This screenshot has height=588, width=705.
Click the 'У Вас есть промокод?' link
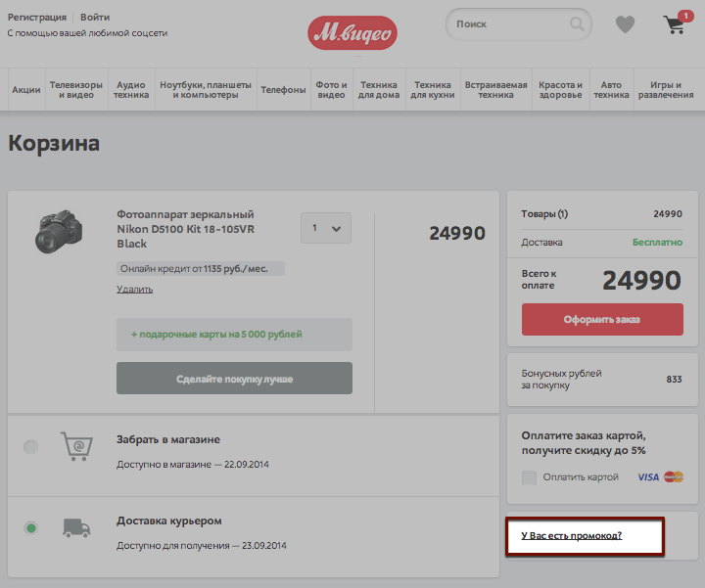click(572, 535)
